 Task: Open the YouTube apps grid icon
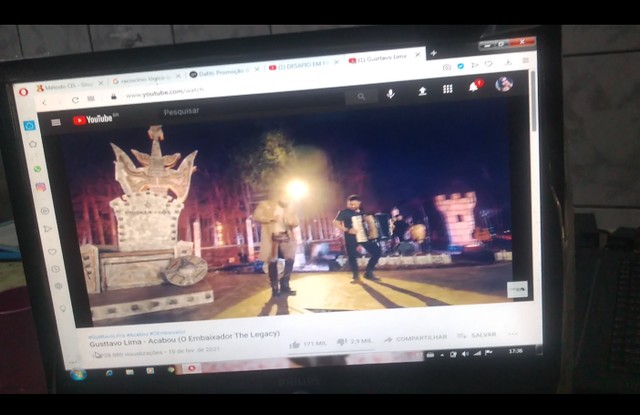click(448, 89)
